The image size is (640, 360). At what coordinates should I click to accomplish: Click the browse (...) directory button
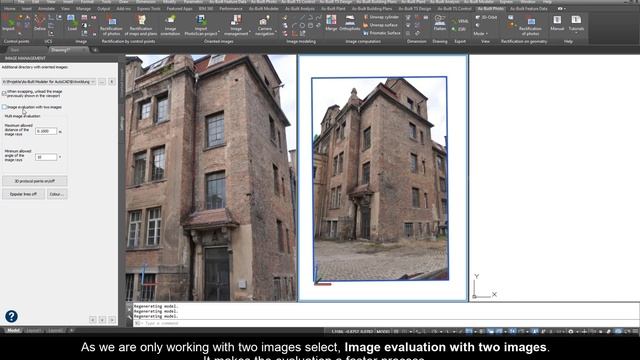(102, 82)
